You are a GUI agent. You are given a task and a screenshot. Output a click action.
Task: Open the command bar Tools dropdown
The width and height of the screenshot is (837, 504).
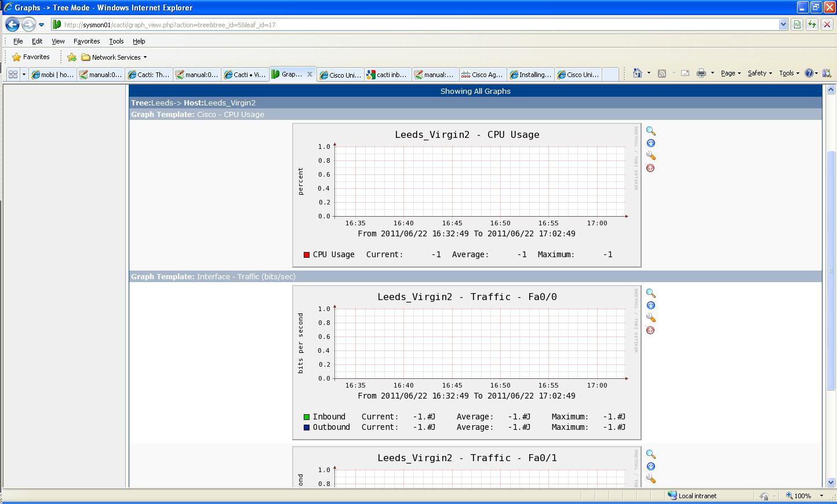point(789,73)
